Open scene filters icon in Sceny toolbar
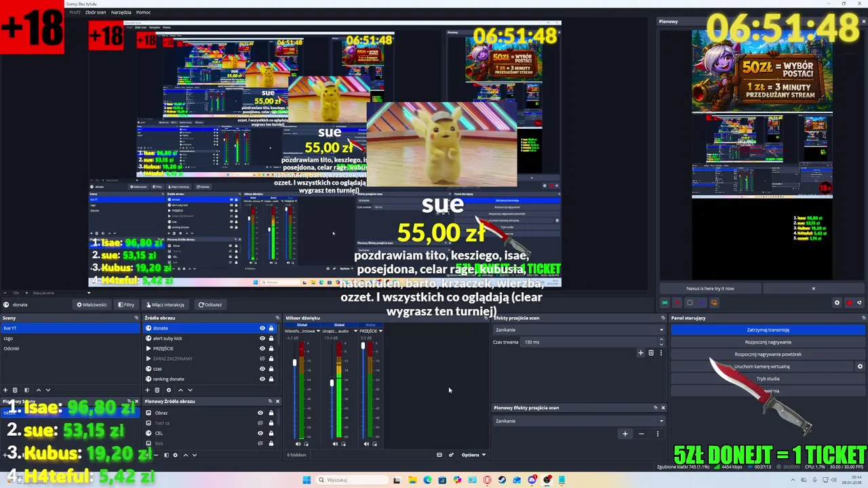Screen dimensions: 868x488 pyautogui.click(x=26, y=390)
